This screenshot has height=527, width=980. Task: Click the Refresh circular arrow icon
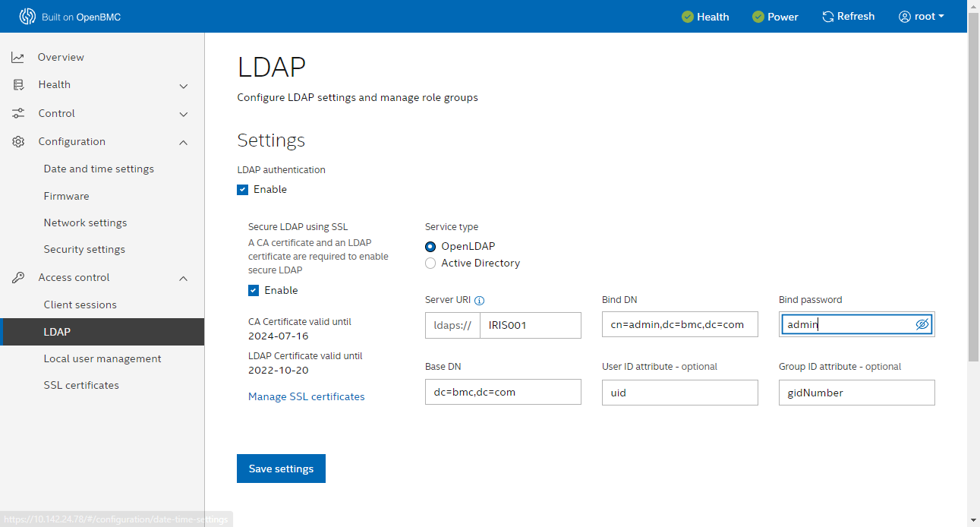click(x=828, y=17)
